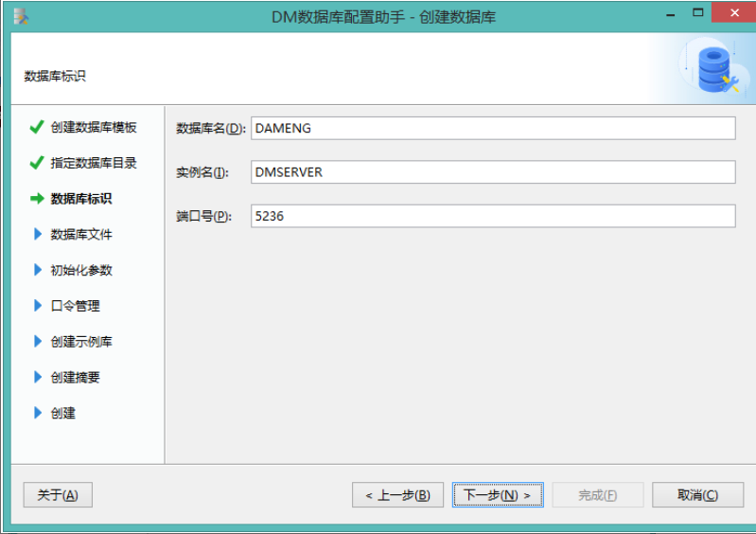Click blue triangle beside 创建

pyautogui.click(x=38, y=413)
